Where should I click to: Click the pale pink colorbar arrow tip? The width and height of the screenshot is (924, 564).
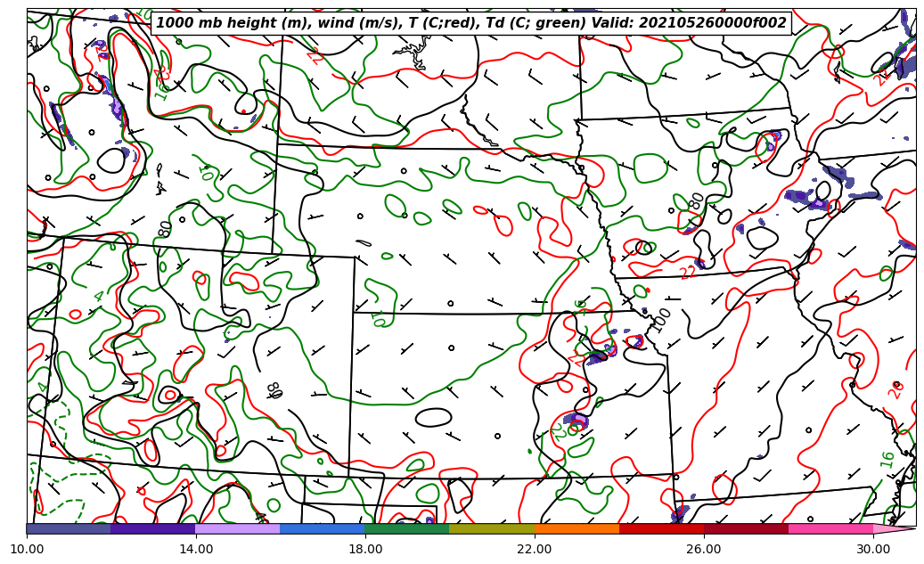tap(894, 528)
